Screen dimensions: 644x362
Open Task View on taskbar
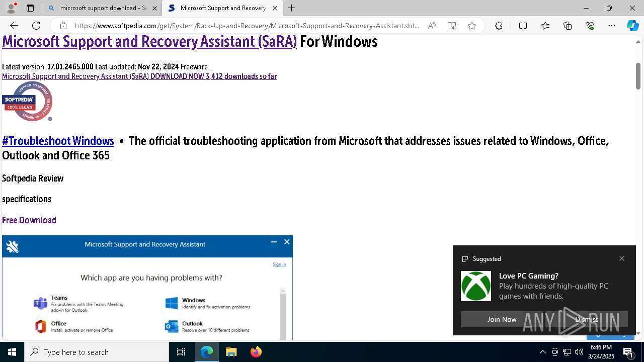coord(181,352)
